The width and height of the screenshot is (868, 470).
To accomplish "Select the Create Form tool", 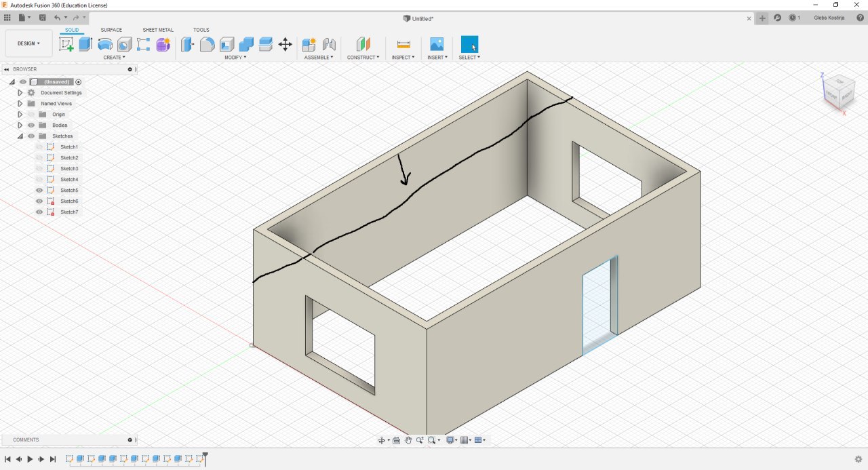I will (163, 45).
